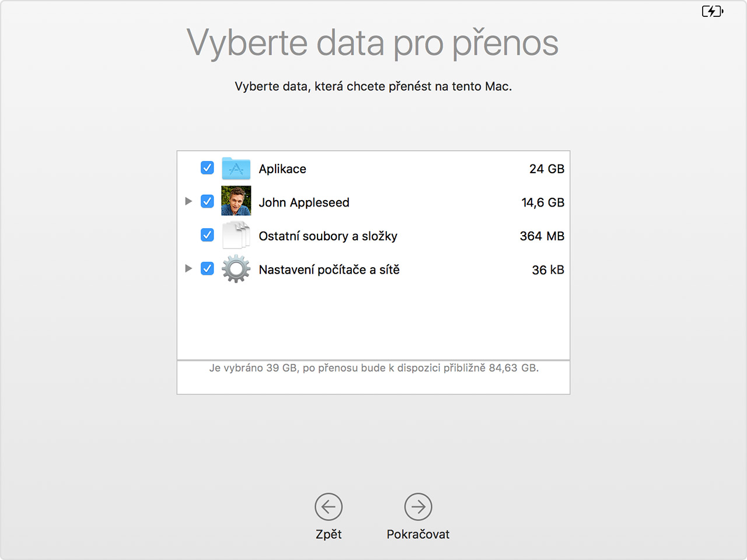The image size is (747, 560).
Task: Uncheck the Aplikace checkbox
Action: pos(207,168)
